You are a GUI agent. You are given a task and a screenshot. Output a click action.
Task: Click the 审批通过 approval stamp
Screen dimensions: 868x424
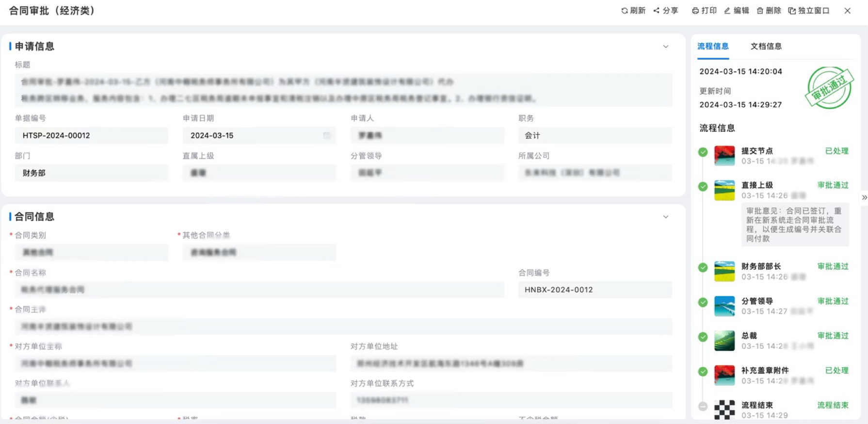[x=829, y=88]
